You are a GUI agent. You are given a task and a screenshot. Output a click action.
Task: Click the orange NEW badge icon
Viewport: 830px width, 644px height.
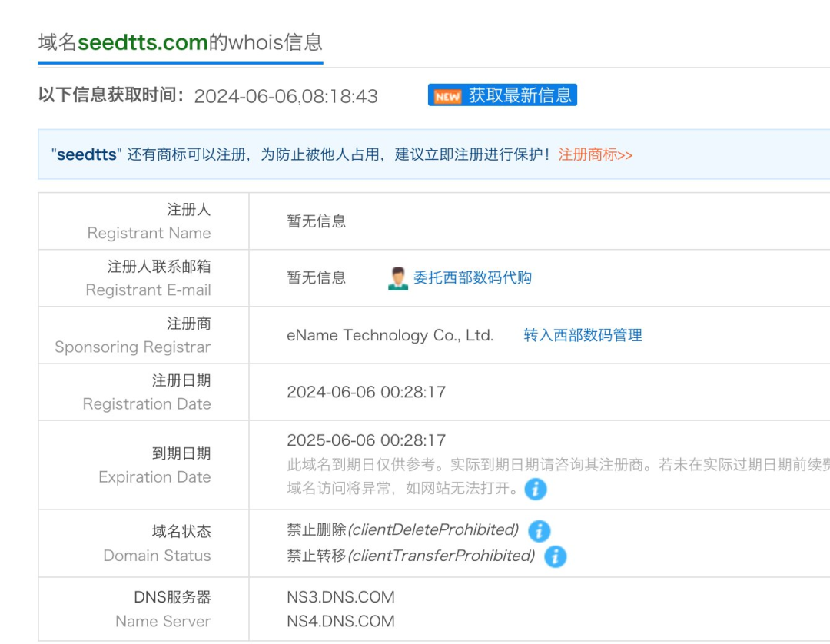[447, 96]
